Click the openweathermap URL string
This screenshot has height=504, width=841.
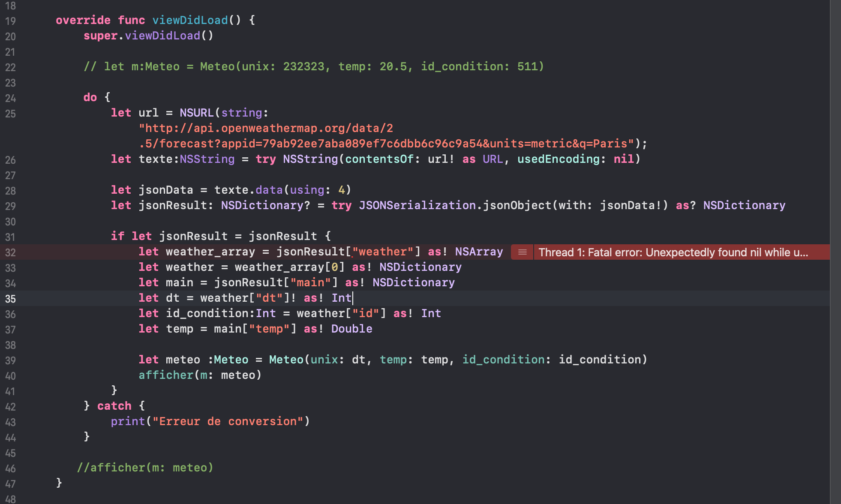click(x=266, y=128)
